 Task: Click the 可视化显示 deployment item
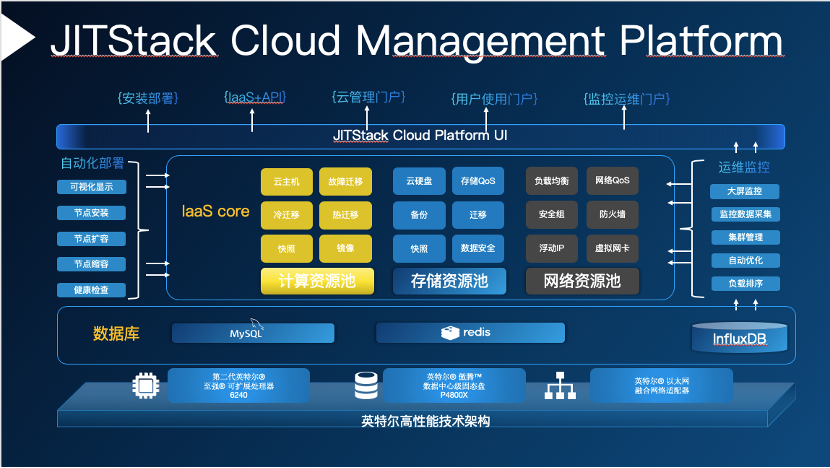92,187
